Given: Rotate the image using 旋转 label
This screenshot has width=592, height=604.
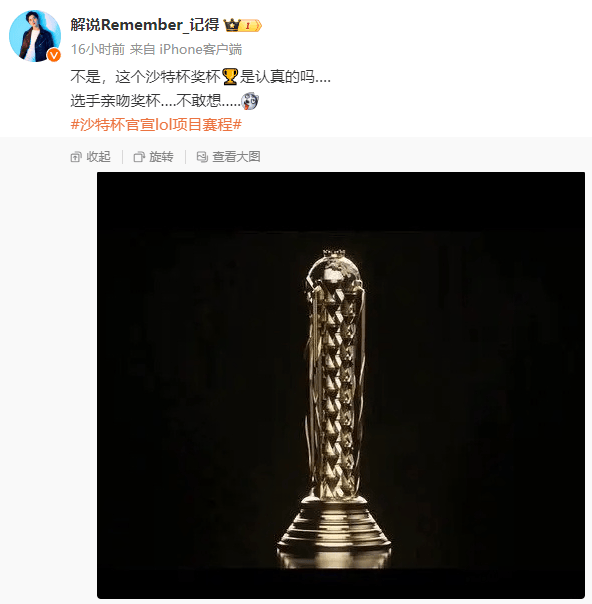Looking at the screenshot, I should [x=161, y=157].
